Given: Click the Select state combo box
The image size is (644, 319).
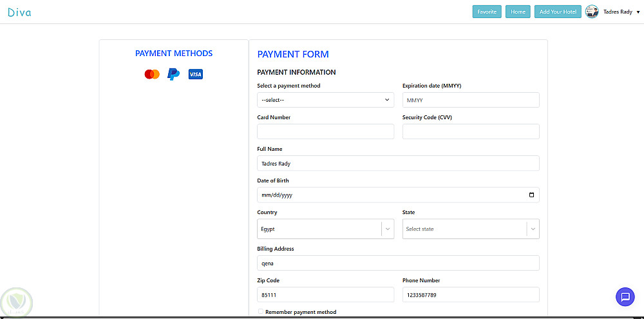Looking at the screenshot, I should click(471, 229).
